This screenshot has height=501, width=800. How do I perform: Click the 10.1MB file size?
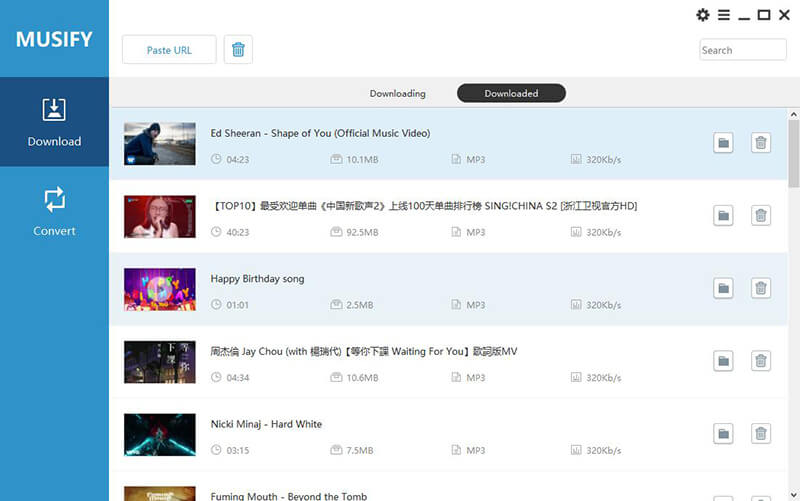(362, 160)
